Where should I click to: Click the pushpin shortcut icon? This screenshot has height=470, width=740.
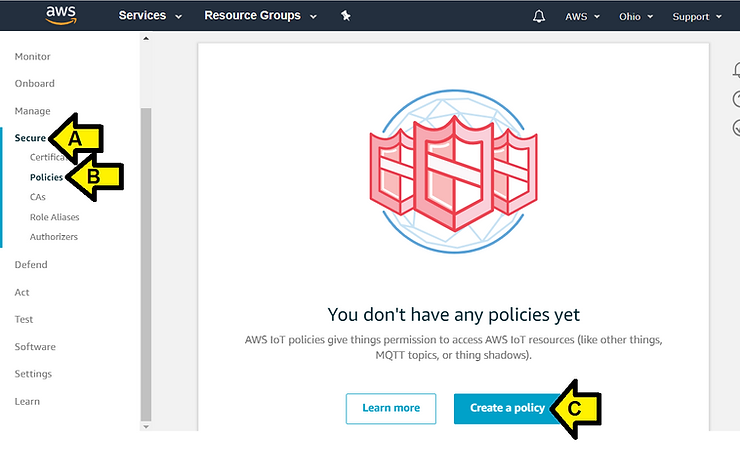click(345, 16)
